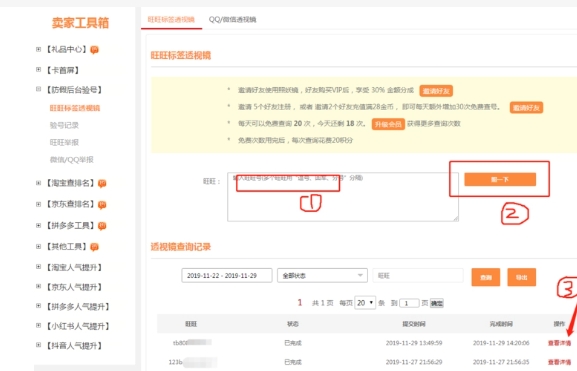The height and width of the screenshot is (371, 577).
Task: Click the orange 照一下 submit button
Action: 500,179
